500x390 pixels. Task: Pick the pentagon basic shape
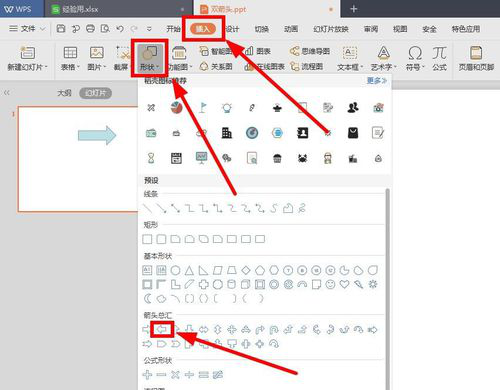(x=260, y=270)
